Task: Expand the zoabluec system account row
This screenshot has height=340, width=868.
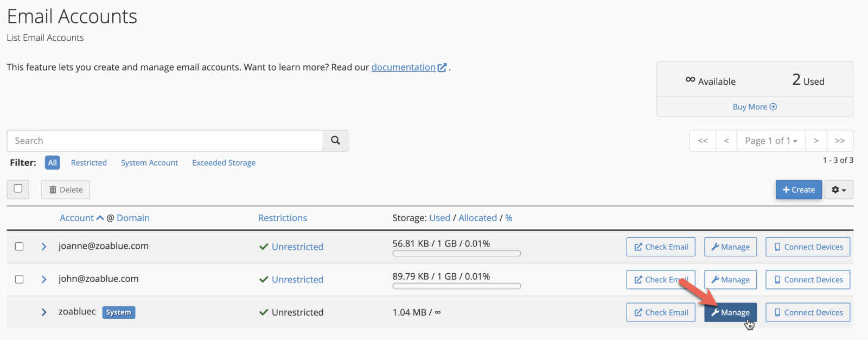Action: tap(44, 312)
